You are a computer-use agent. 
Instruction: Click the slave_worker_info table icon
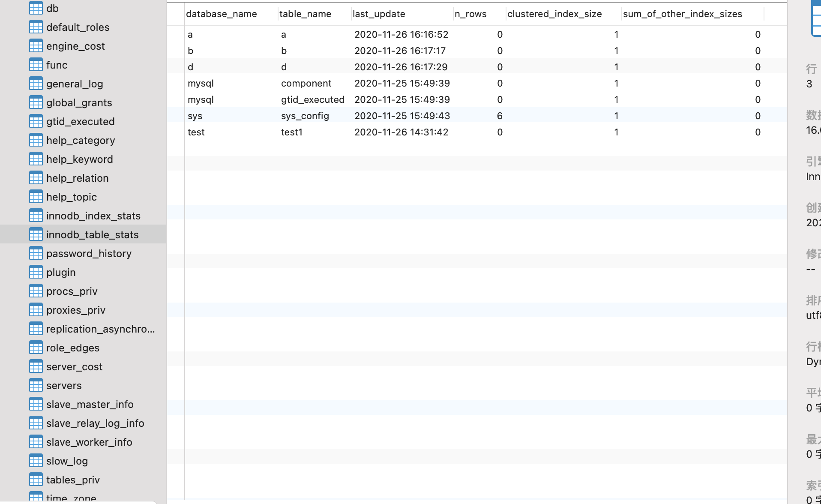[36, 442]
